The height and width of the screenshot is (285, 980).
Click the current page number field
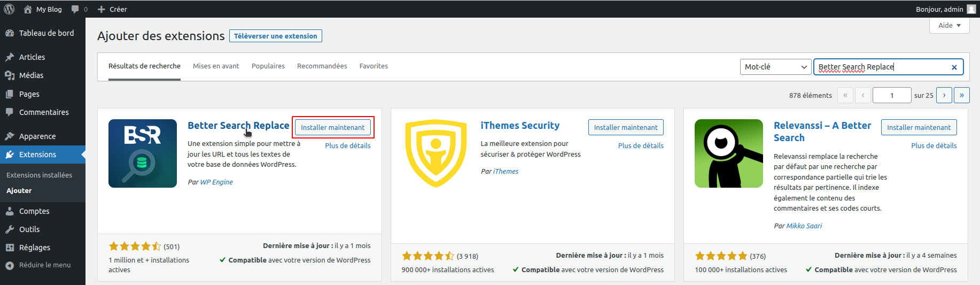click(x=891, y=95)
